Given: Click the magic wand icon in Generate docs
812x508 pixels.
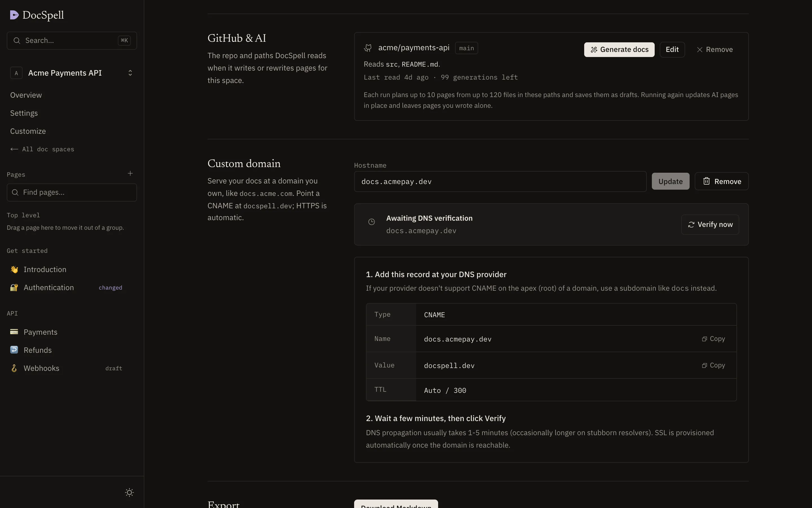Looking at the screenshot, I should click(x=594, y=50).
